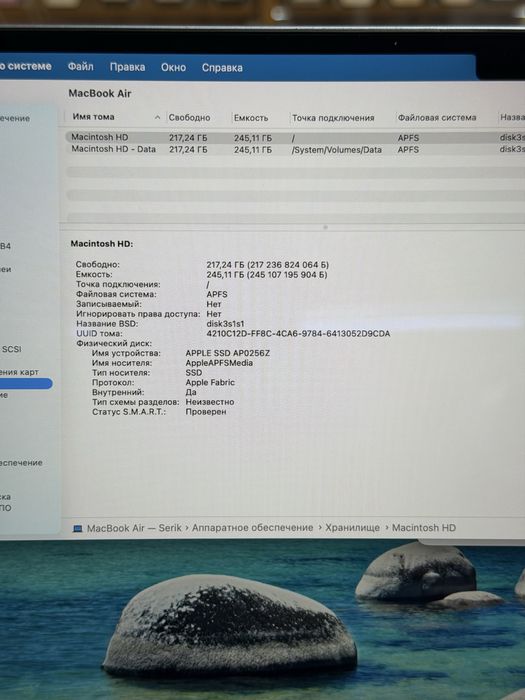Image resolution: width=525 pixels, height=700 pixels.
Task: Click APFS cell in Macintosh HD - Data row
Action: 408,150
